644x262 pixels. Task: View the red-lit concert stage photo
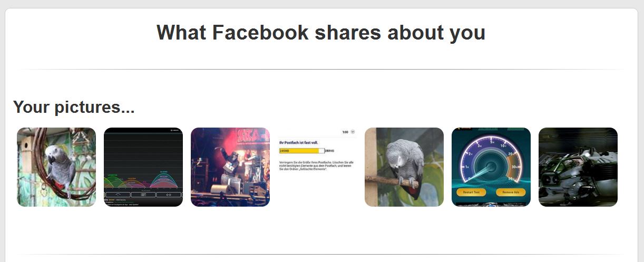[230, 167]
